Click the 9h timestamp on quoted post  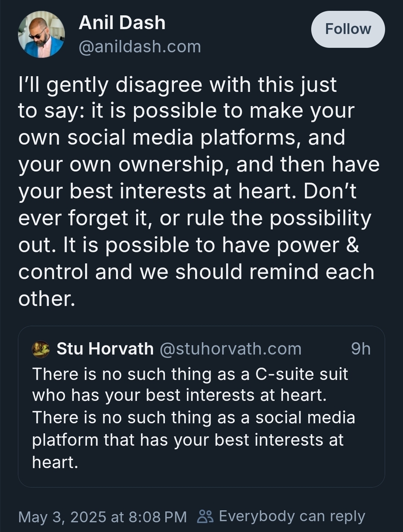click(360, 349)
